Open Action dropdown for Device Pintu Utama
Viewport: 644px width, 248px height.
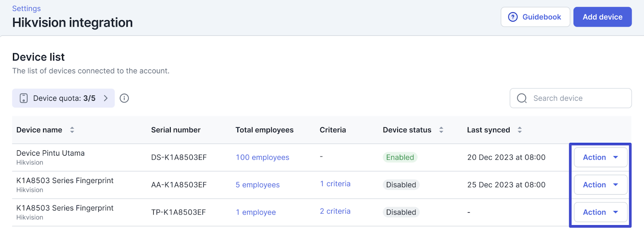(x=600, y=157)
